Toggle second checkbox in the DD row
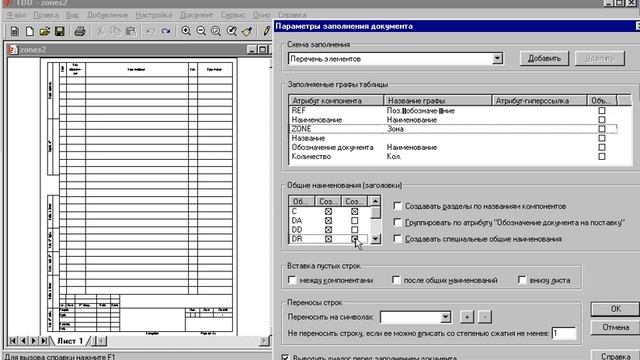The width and height of the screenshot is (640, 360). pos(354,230)
